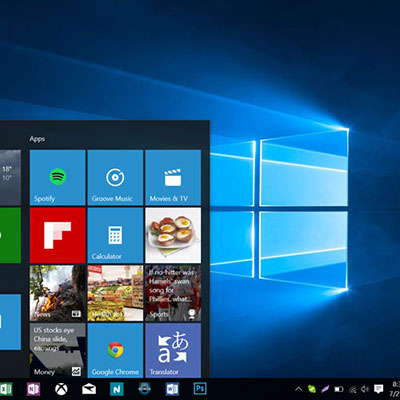
Task: Open the Mail app on taskbar
Action: click(89, 389)
